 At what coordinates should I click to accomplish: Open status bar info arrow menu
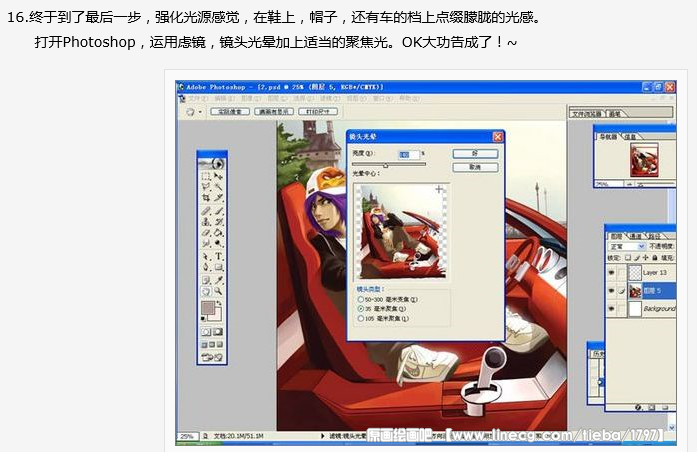[x=322, y=436]
